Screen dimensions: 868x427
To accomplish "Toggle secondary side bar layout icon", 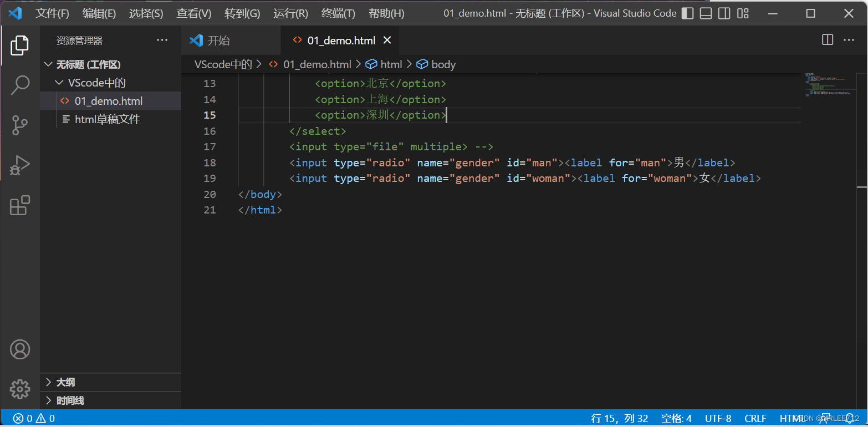I will pyautogui.click(x=724, y=13).
